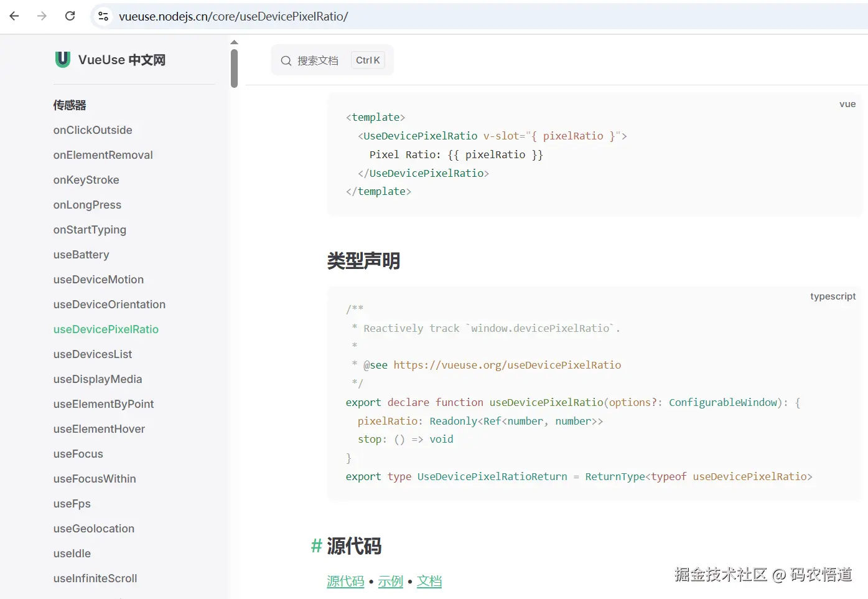Open site information icon in address bar
This screenshot has height=599, width=868.
pyautogui.click(x=103, y=16)
